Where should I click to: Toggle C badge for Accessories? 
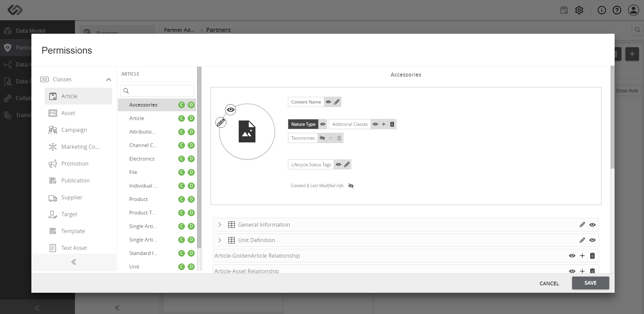point(182,105)
